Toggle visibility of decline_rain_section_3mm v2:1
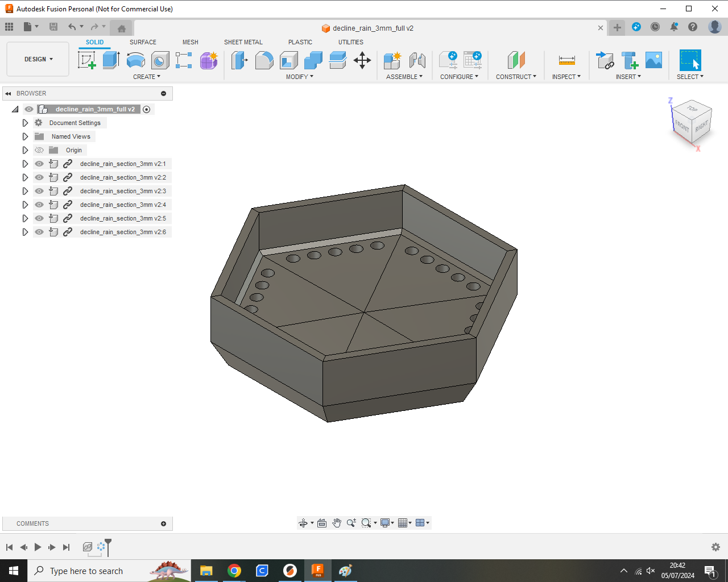The height and width of the screenshot is (582, 728). pos(39,164)
